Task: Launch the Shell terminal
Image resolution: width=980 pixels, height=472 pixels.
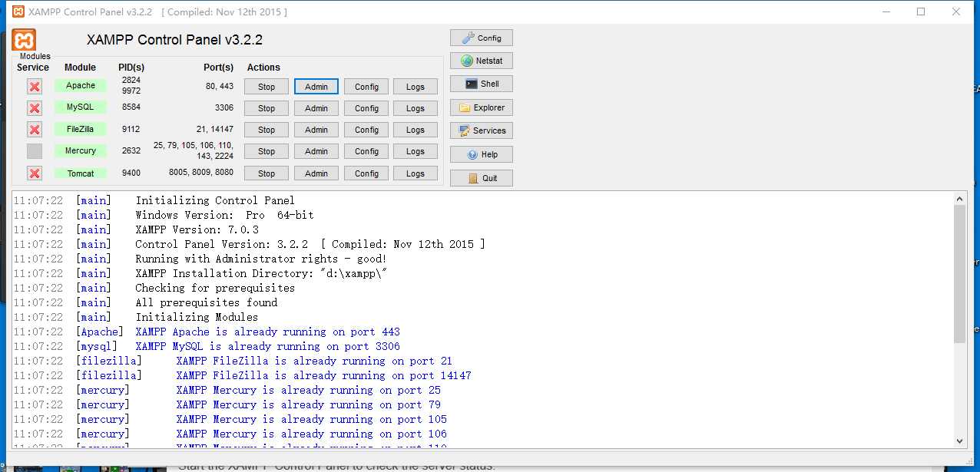Action: point(482,84)
